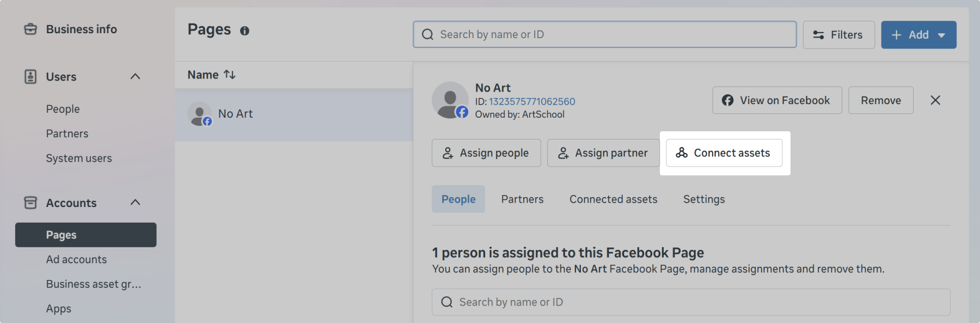Image resolution: width=980 pixels, height=323 pixels.
Task: Switch to the Settings tab
Action: [704, 199]
